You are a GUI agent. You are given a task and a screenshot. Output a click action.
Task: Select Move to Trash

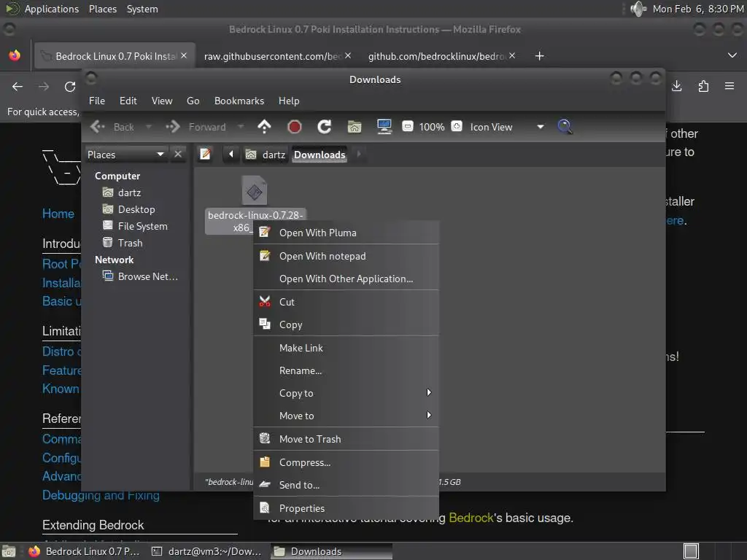coord(346,439)
